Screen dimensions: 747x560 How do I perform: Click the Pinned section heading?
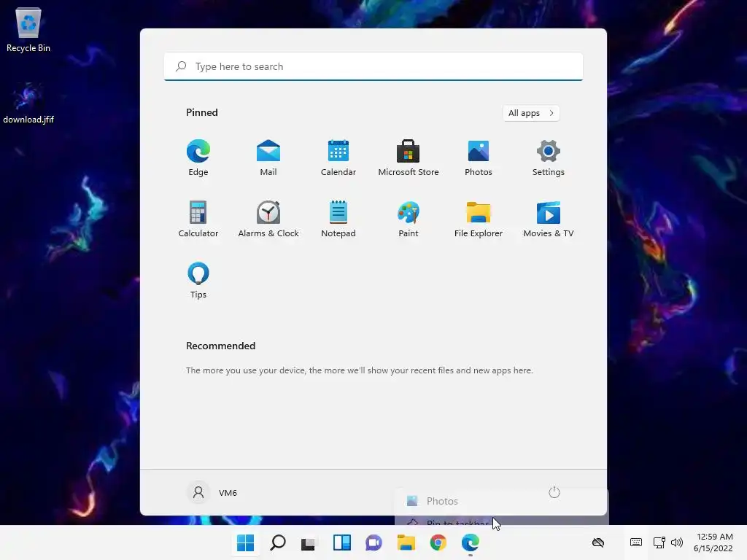[x=202, y=112]
